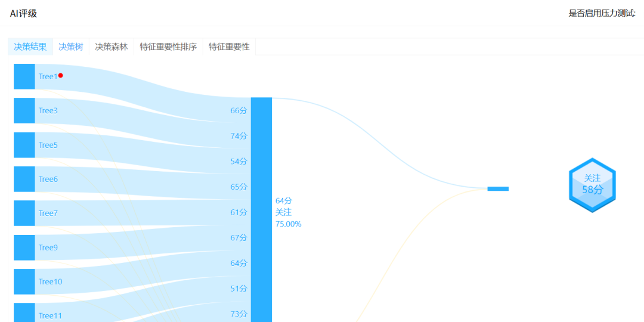Select the Tree1 node block
The image size is (644, 322).
coord(24,76)
